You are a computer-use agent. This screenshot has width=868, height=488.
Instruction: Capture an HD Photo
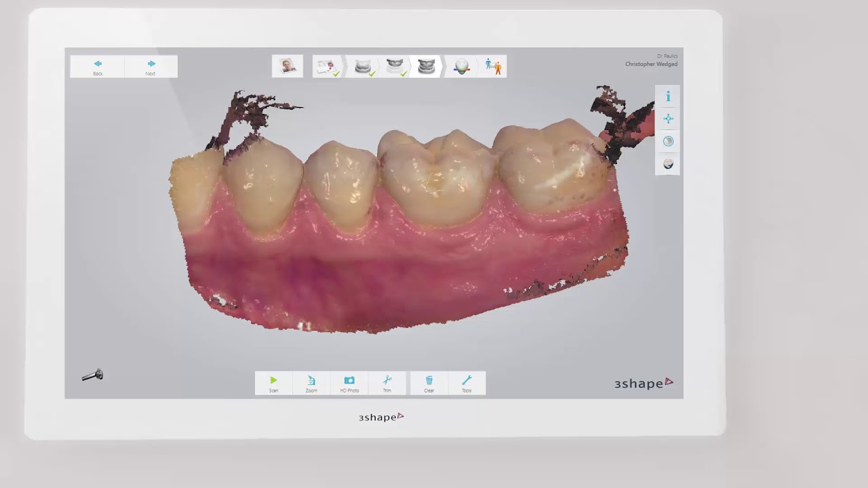point(349,383)
